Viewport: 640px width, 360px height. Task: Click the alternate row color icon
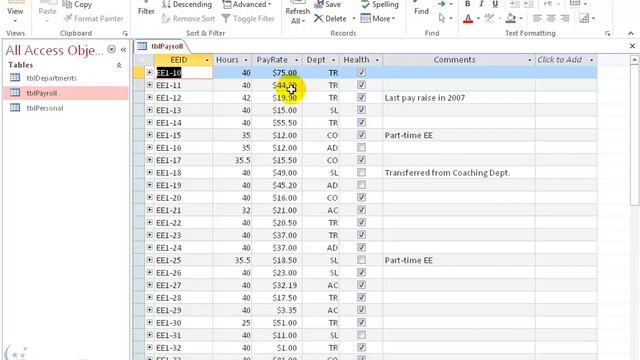[584, 18]
